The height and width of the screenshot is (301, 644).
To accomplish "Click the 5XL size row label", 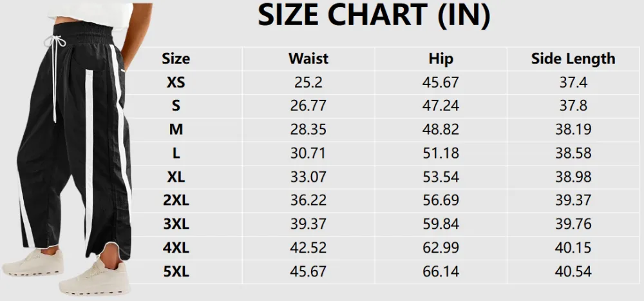I will 176,271.
